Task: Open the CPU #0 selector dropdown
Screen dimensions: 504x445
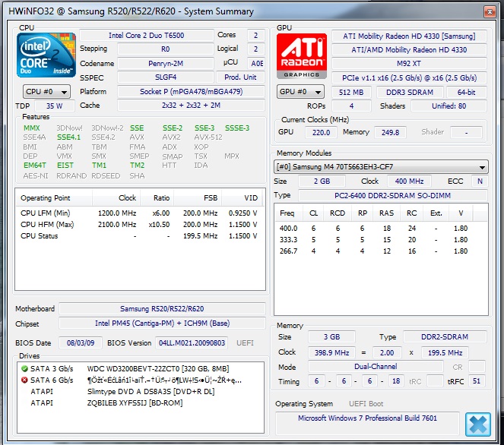Action: [x=46, y=92]
